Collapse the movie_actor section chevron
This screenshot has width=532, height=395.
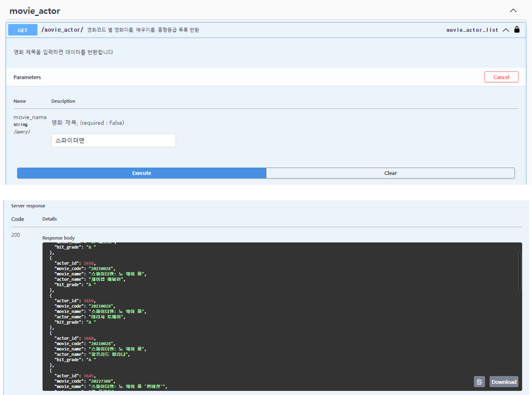click(x=513, y=11)
